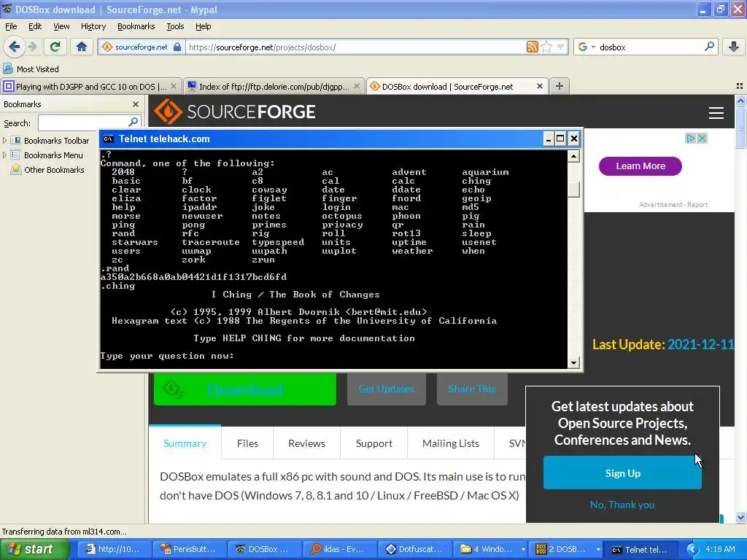
Task: Click the bookmarks sidebar search magnifier
Action: [133, 122]
